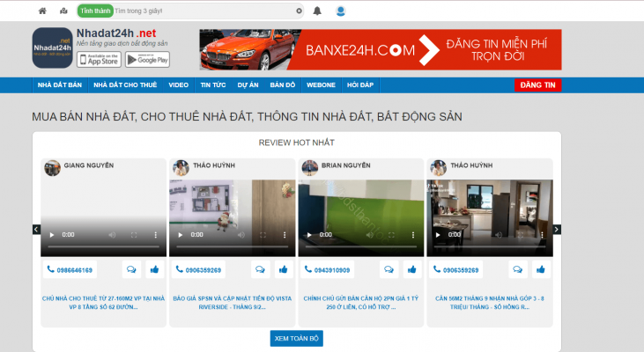This screenshot has width=644, height=352.
Task: Mute the Vista Riverside video
Action: click(241, 235)
